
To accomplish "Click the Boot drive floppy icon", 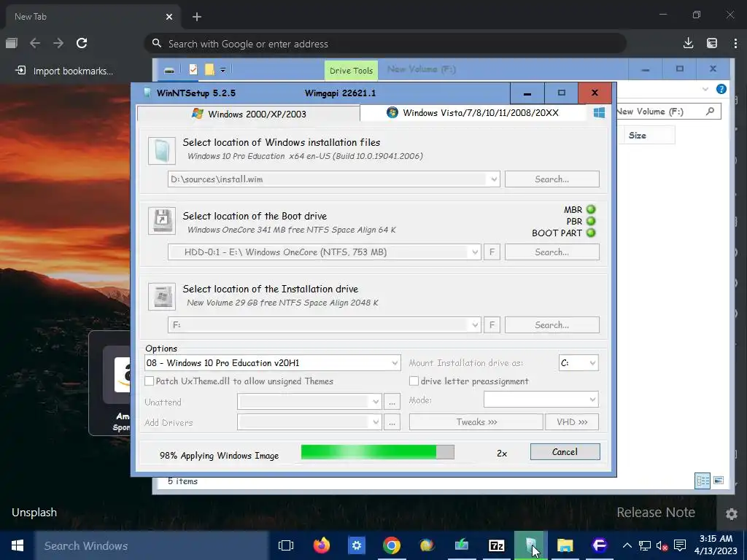I will 162,221.
